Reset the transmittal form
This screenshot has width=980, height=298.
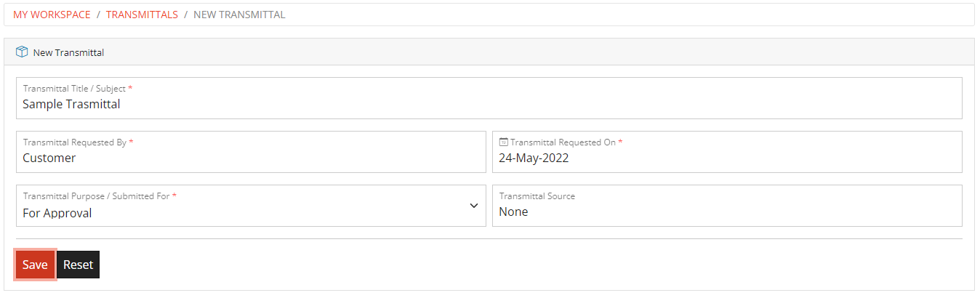click(x=78, y=265)
